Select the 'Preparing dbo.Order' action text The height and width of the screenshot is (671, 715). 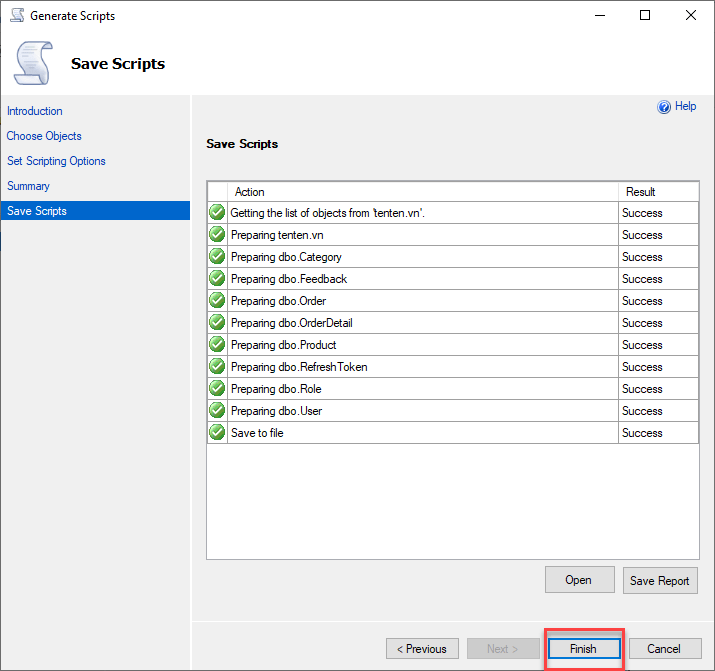[278, 301]
